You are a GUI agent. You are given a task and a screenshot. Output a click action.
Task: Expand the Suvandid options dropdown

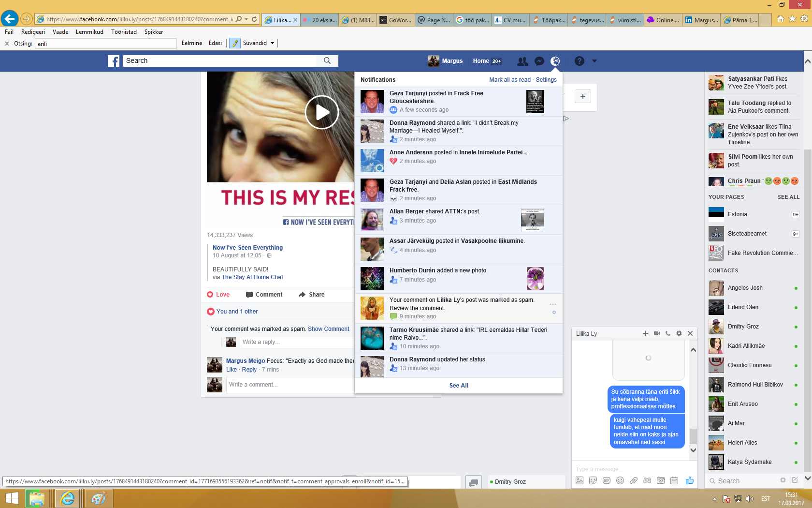click(x=273, y=43)
